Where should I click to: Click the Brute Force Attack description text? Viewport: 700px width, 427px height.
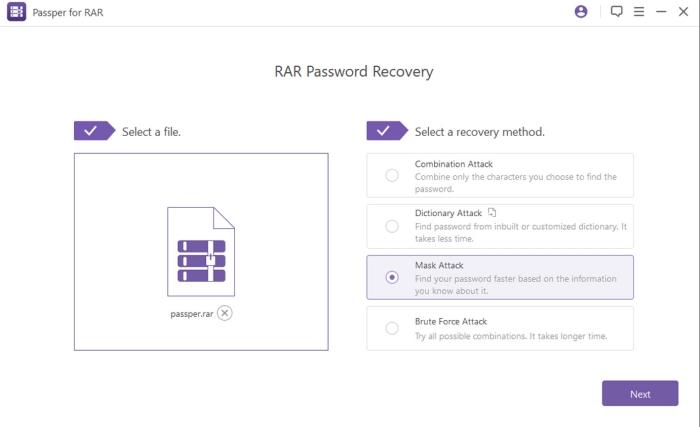coord(511,336)
